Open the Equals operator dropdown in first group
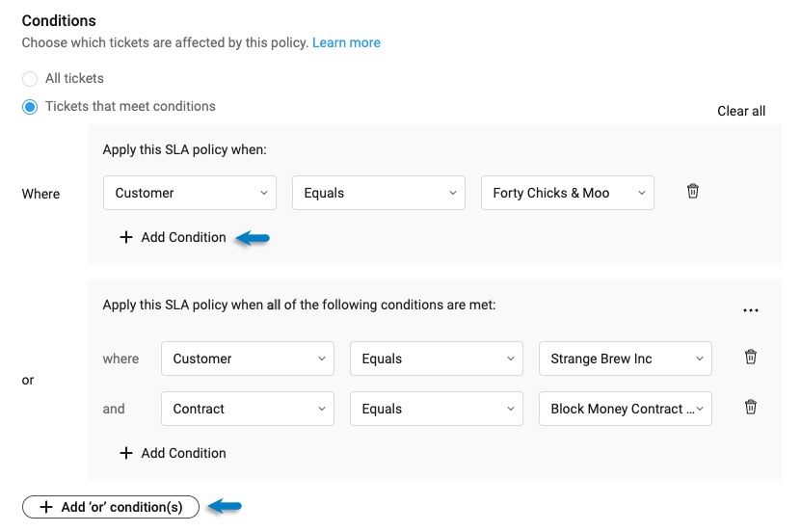Viewport: 801px width, 532px height. pos(379,193)
